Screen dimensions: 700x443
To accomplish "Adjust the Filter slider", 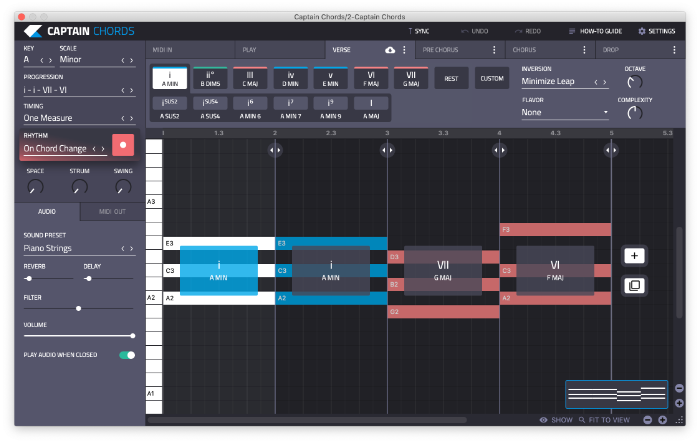I will (79, 309).
